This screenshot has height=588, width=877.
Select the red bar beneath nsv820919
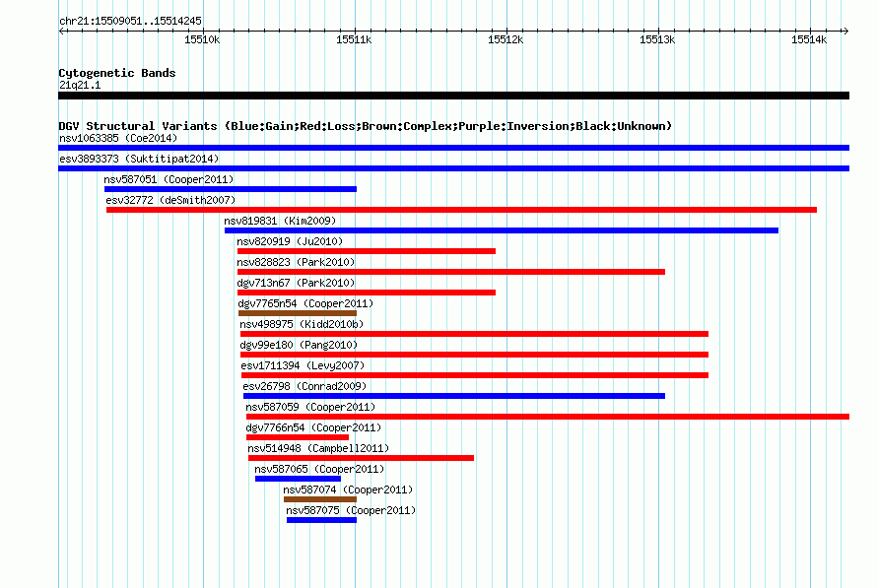[x=367, y=251]
